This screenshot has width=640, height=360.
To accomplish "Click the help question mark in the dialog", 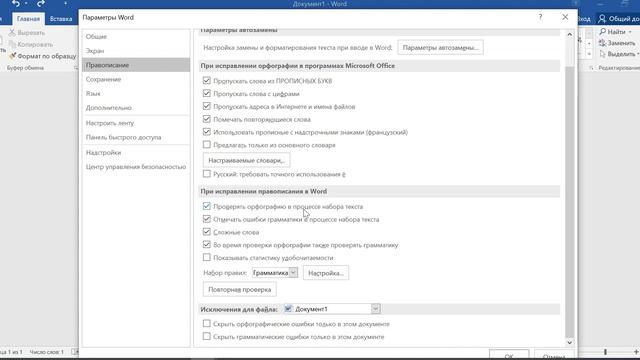I will tap(540, 17).
